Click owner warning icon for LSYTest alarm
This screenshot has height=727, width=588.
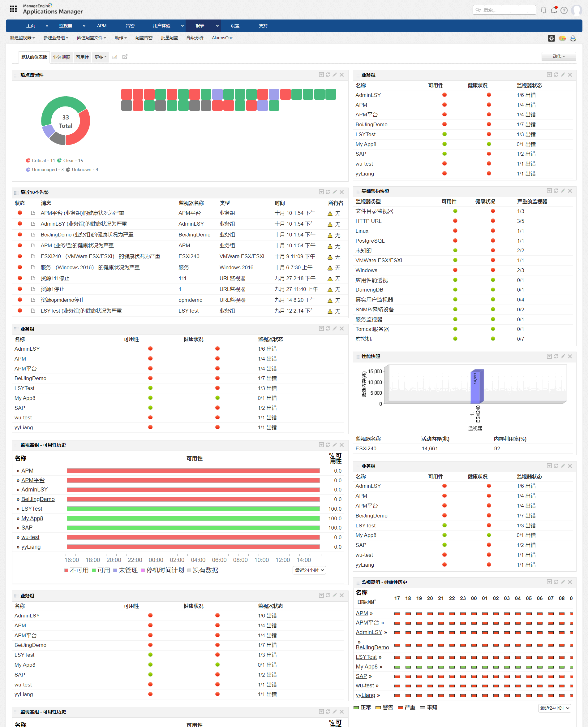pos(330,311)
